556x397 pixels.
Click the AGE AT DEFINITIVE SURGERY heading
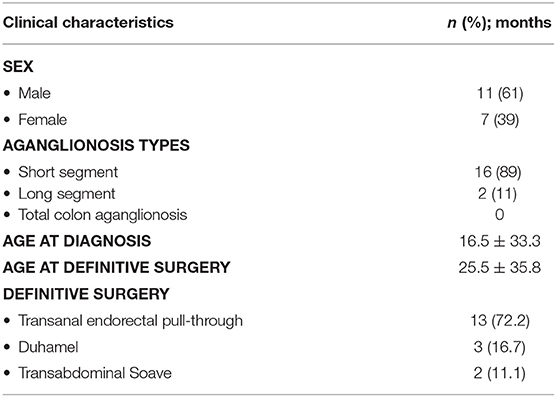coord(117,267)
